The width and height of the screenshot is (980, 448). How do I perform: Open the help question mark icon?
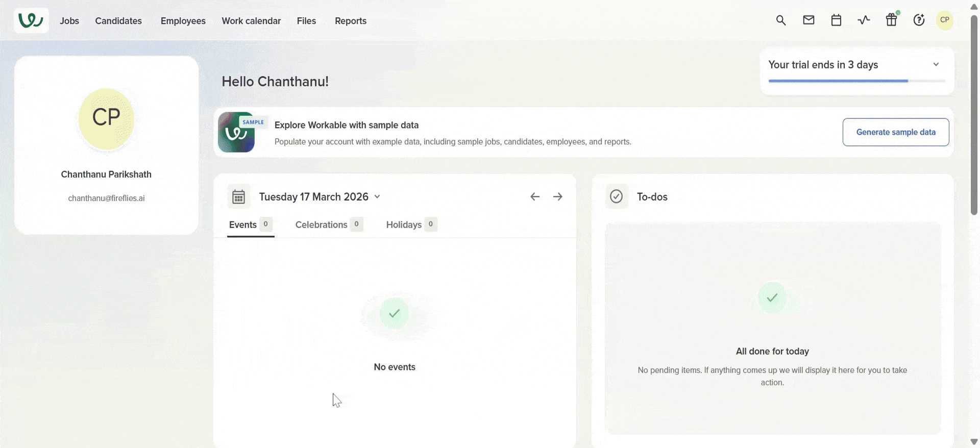coord(919,20)
